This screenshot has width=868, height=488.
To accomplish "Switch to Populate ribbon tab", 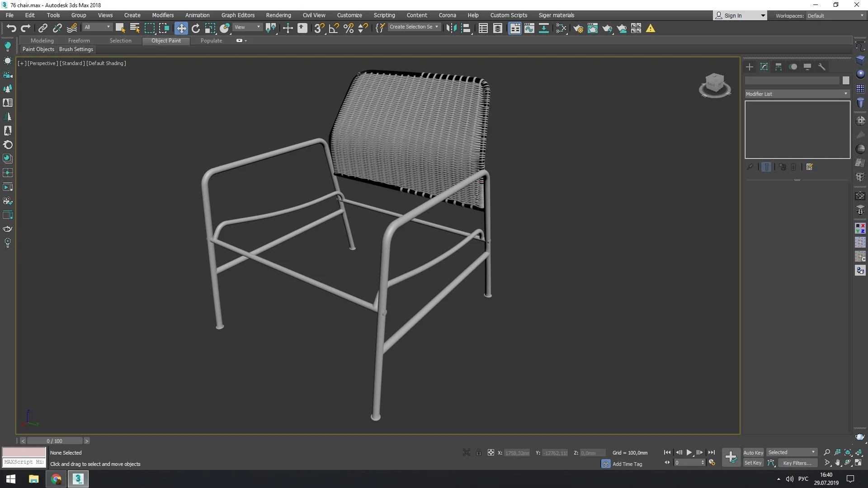I will 211,41.
